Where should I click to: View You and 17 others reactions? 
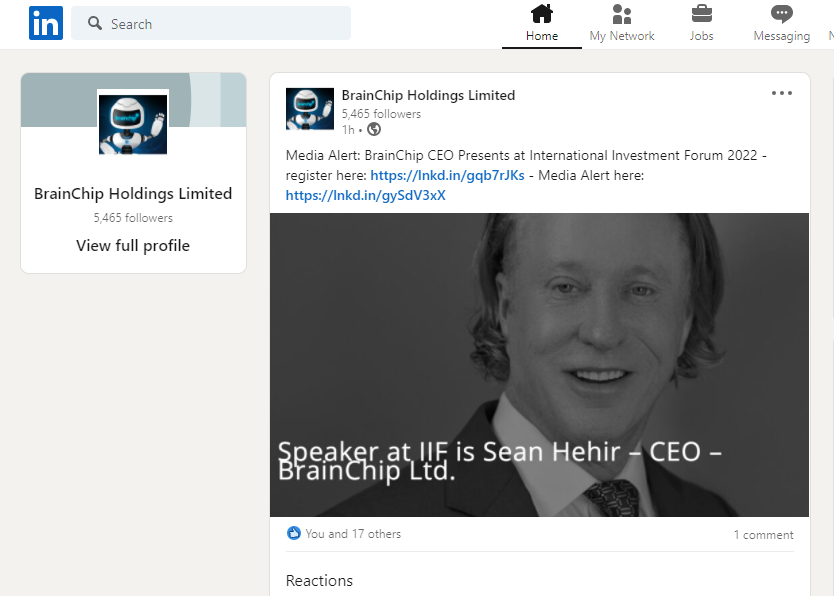[353, 534]
